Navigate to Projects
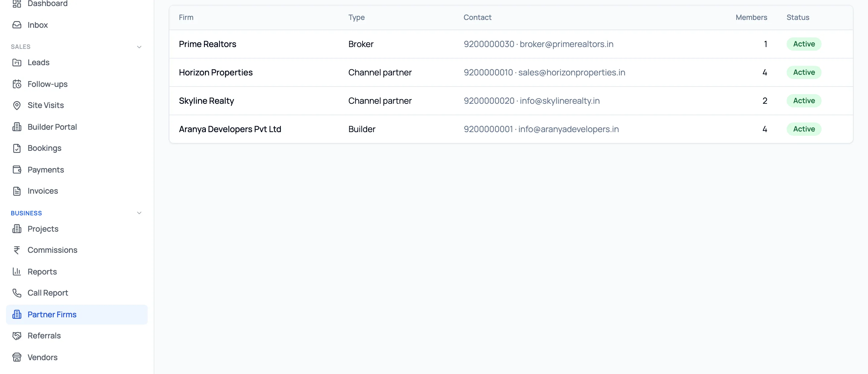 point(77,229)
